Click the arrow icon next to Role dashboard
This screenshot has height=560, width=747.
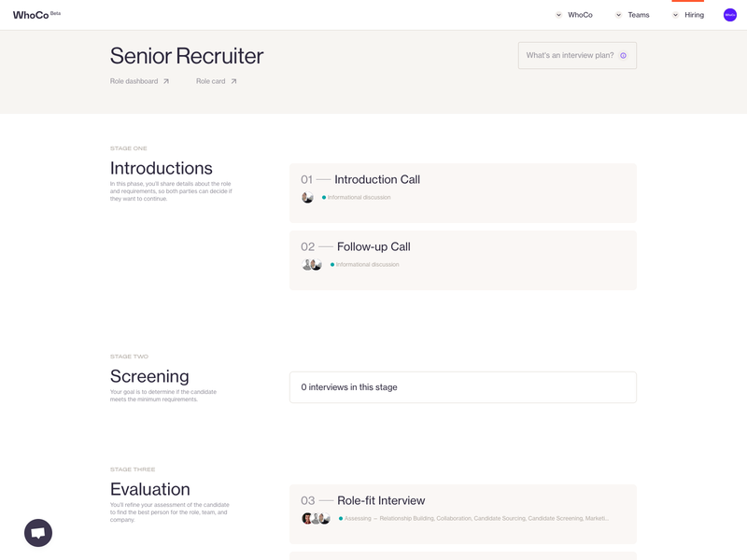pyautogui.click(x=166, y=81)
